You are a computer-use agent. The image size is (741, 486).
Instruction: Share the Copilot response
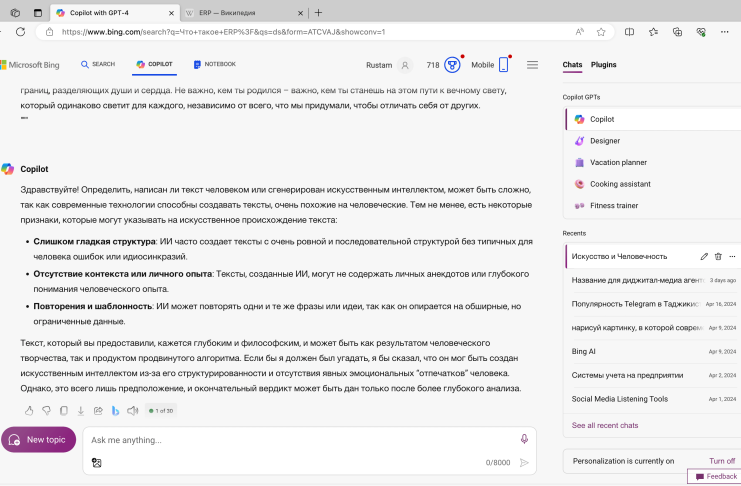click(98, 411)
